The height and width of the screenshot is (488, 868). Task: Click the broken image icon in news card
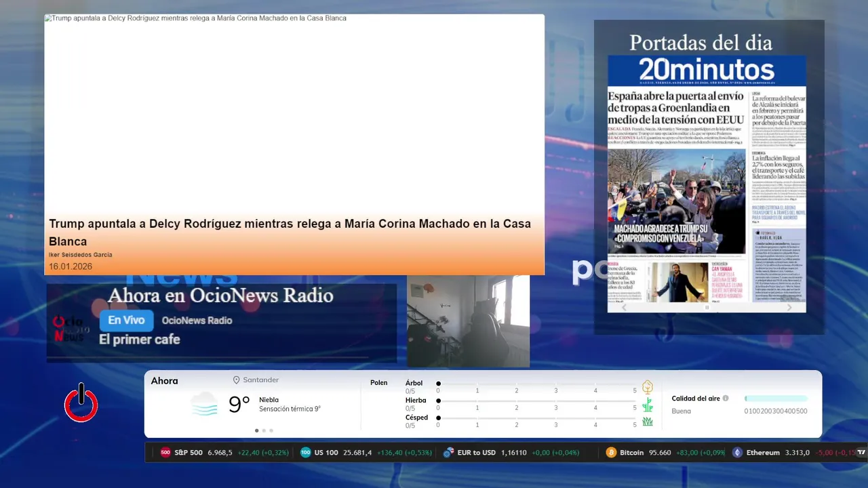(x=47, y=18)
